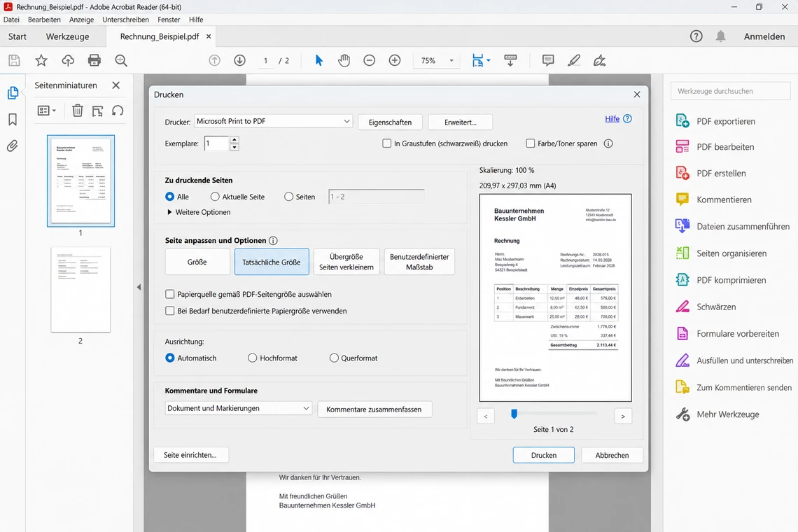Go to next page arrow icon
Viewport: 798px width, 532px height.
point(239,61)
